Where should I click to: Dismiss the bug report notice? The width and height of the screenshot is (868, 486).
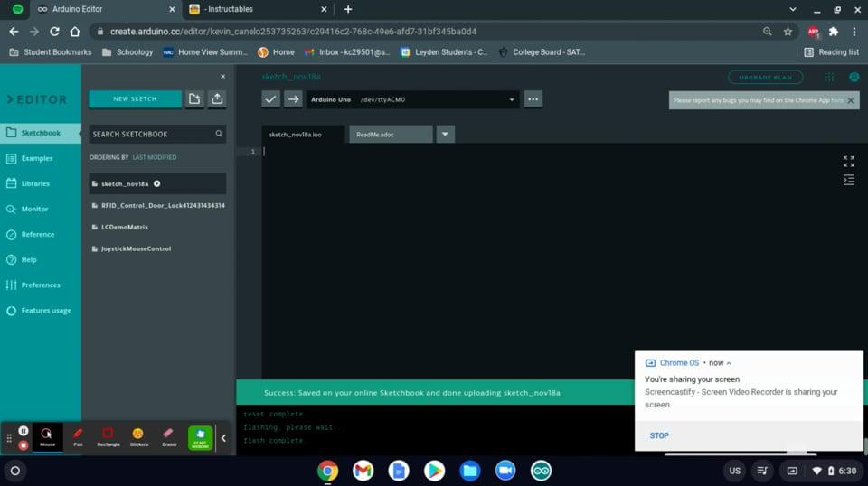(x=851, y=100)
